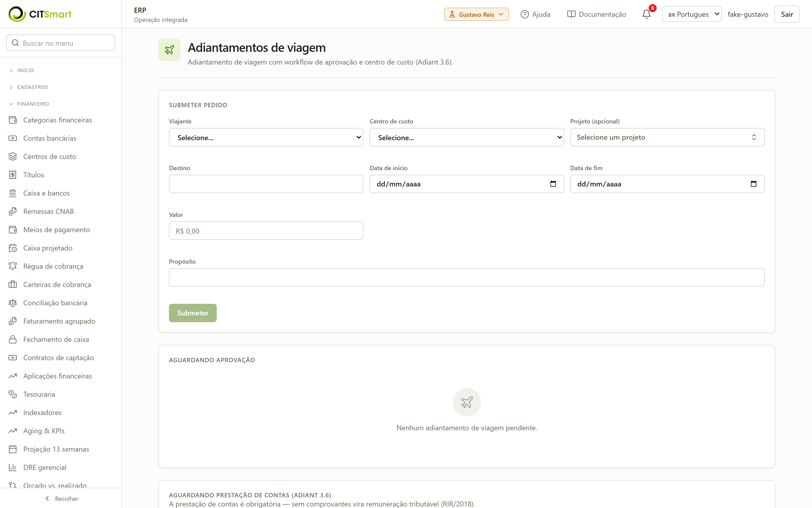Collapse the FINANCEIRO menu section
Screen dimensions: 812x508
click(29, 104)
